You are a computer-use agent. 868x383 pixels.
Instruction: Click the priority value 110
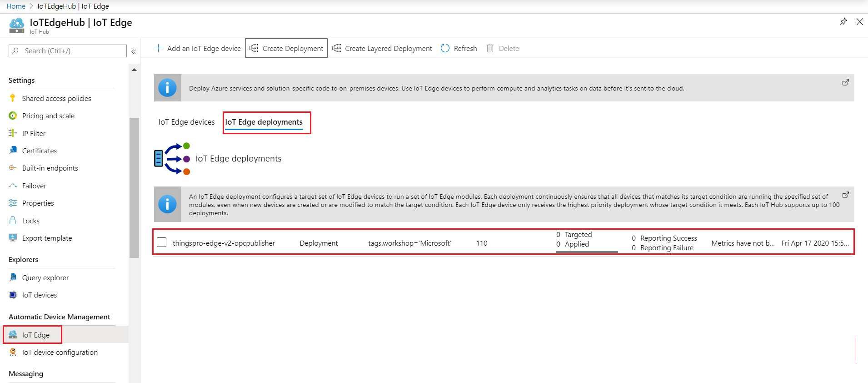482,243
